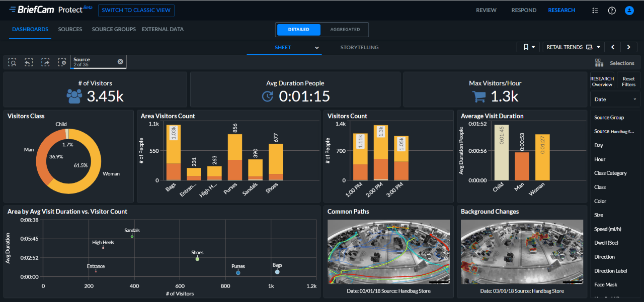Switch to Detailed view
This screenshot has width=644, height=302.
click(x=298, y=30)
